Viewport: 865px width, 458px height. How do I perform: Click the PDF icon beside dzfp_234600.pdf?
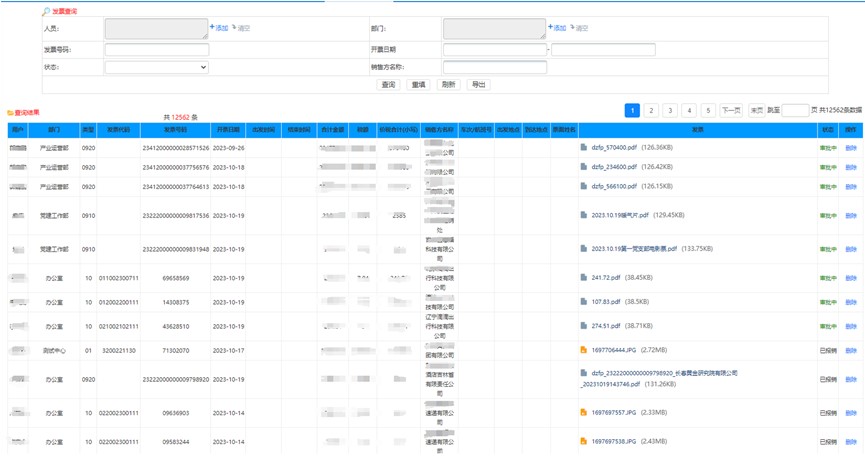click(x=584, y=167)
